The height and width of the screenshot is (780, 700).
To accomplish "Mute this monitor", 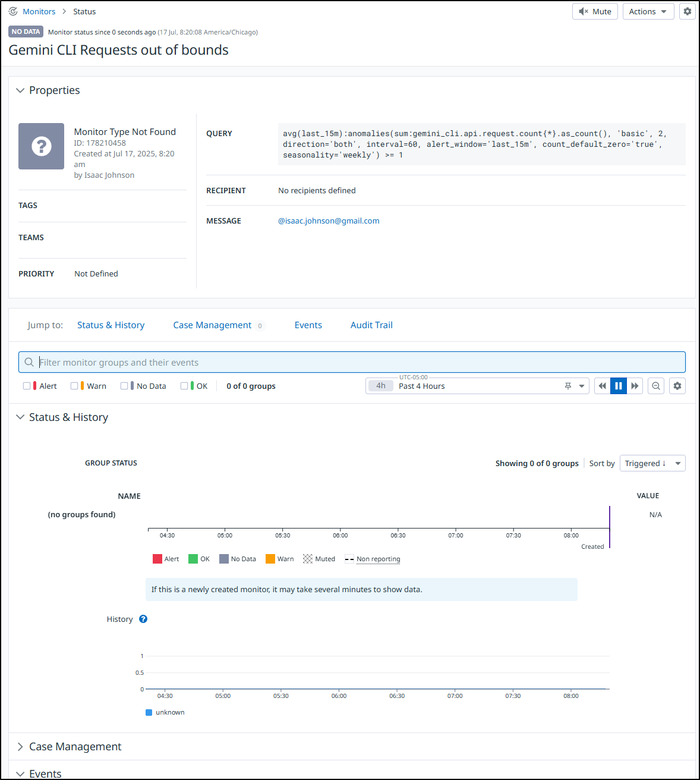I will coord(595,11).
